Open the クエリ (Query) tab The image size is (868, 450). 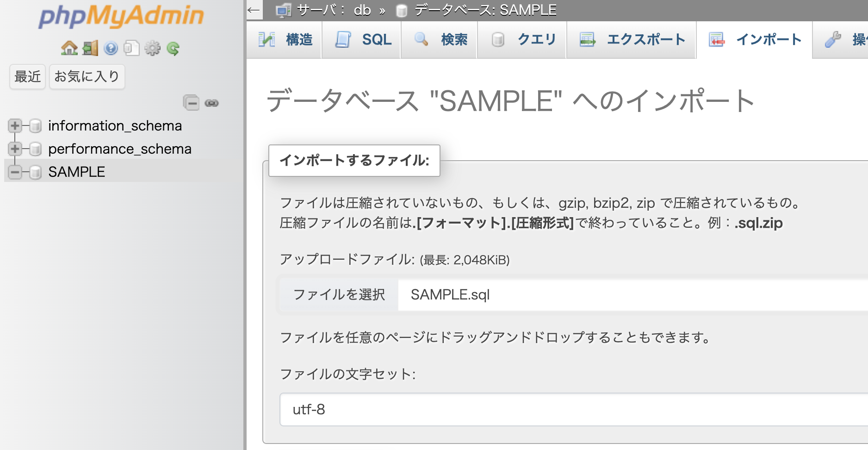(522, 40)
